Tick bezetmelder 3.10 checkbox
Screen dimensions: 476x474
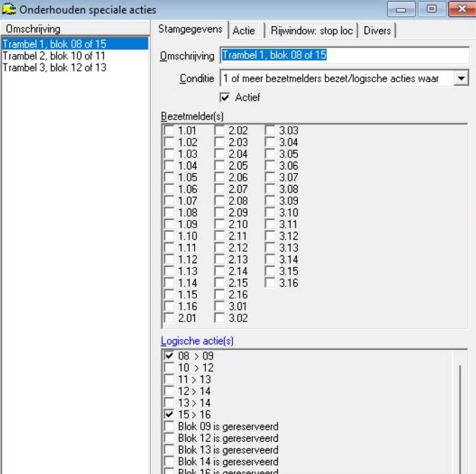(270, 213)
